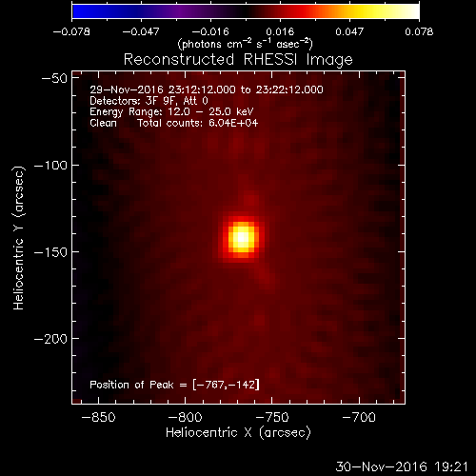476x476 pixels.
Task: Click the '-0.047' colorbar label
Action: pos(141,31)
